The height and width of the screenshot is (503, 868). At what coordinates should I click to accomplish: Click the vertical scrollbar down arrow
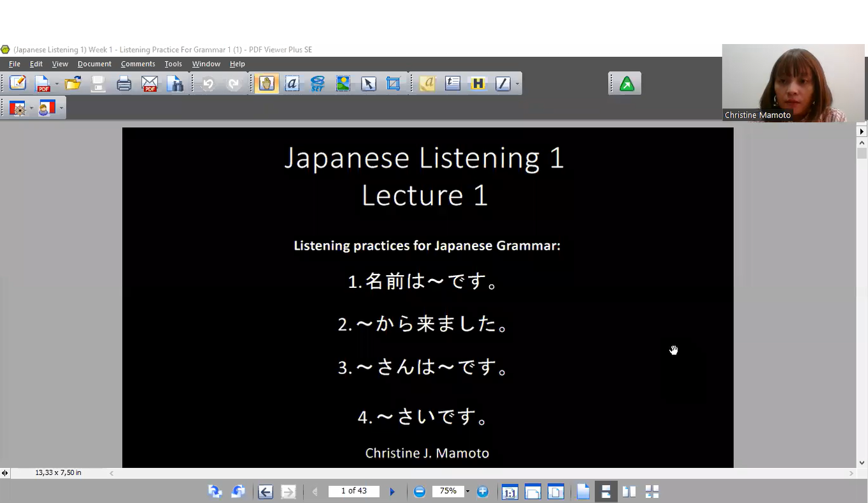click(x=862, y=463)
